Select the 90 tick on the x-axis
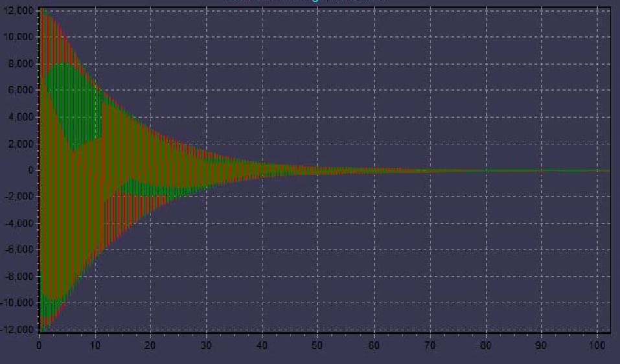620x364 pixels. [541, 345]
